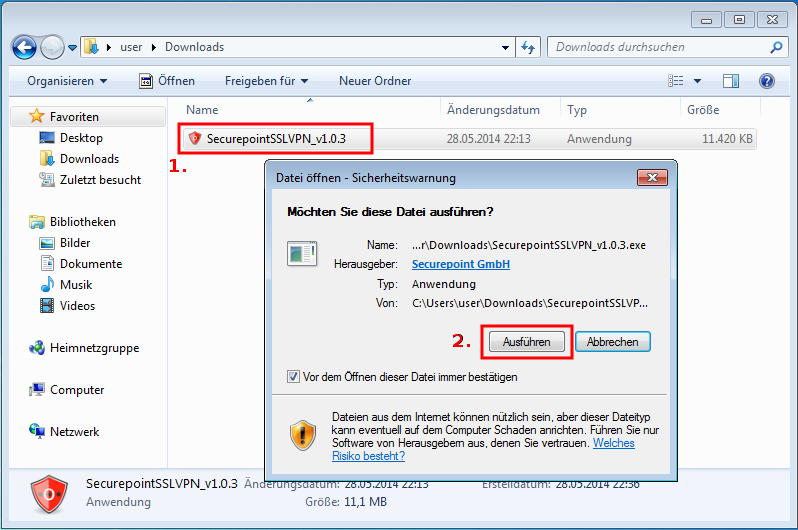Viewport: 798px width, 530px height.
Task: Maximize the Explorer window
Action: 739,19
